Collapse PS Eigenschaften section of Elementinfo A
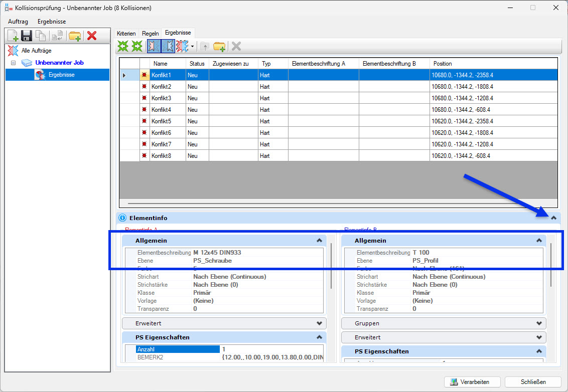 (x=319, y=337)
